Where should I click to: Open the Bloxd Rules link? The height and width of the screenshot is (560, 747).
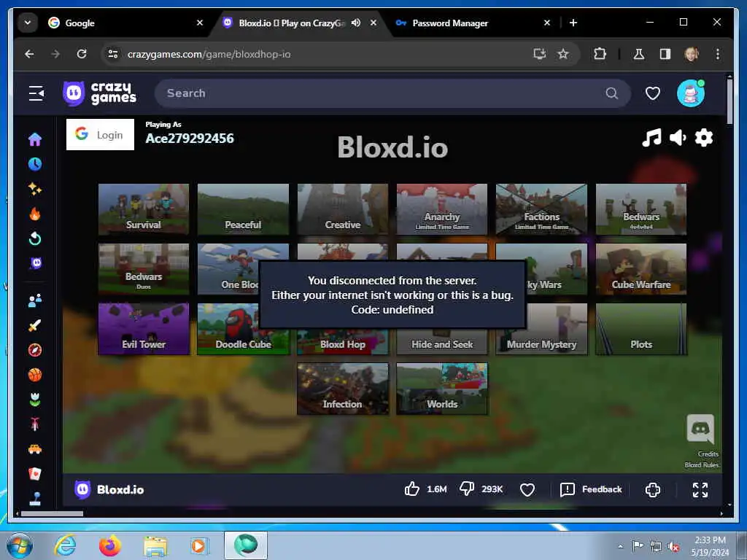(701, 464)
